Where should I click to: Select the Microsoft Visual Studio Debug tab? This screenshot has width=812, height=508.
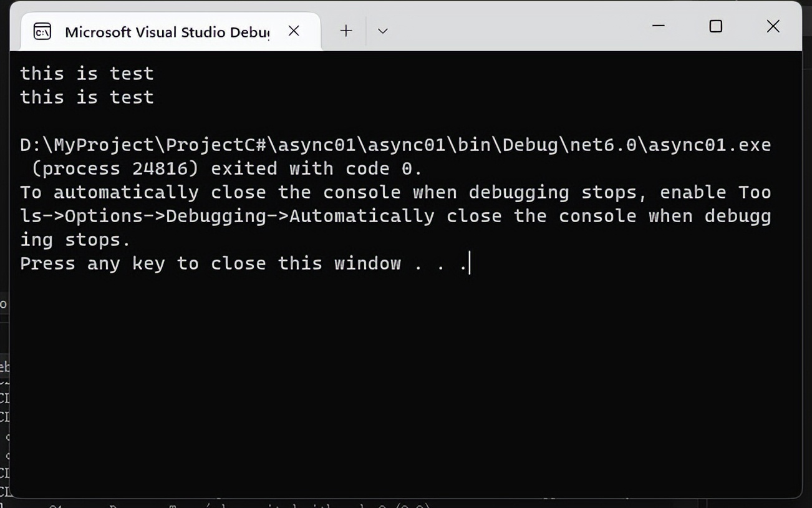point(170,31)
